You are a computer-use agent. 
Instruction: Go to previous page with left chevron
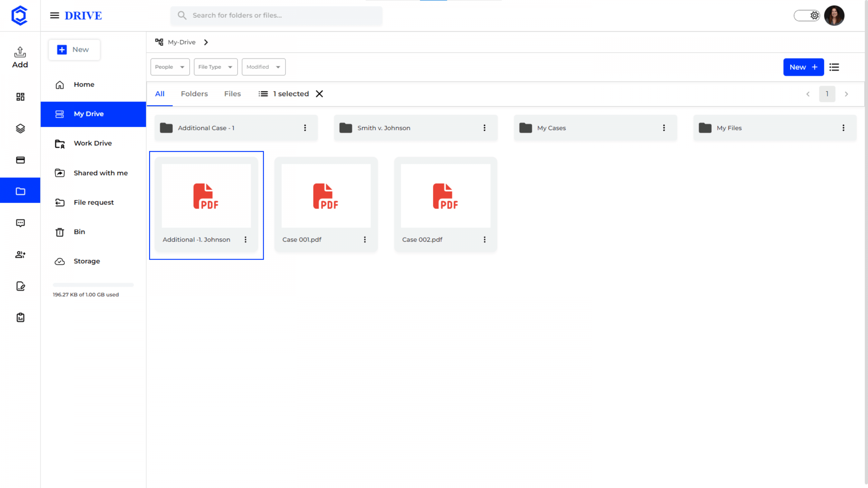808,94
